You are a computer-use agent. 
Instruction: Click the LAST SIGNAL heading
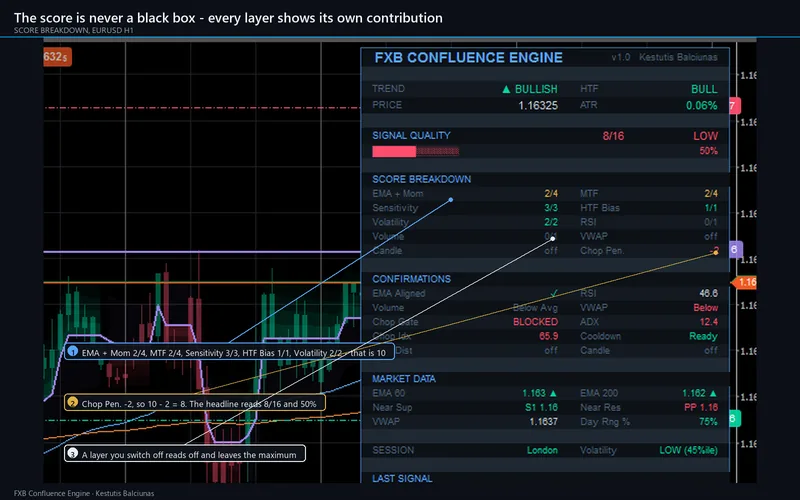[402, 479]
